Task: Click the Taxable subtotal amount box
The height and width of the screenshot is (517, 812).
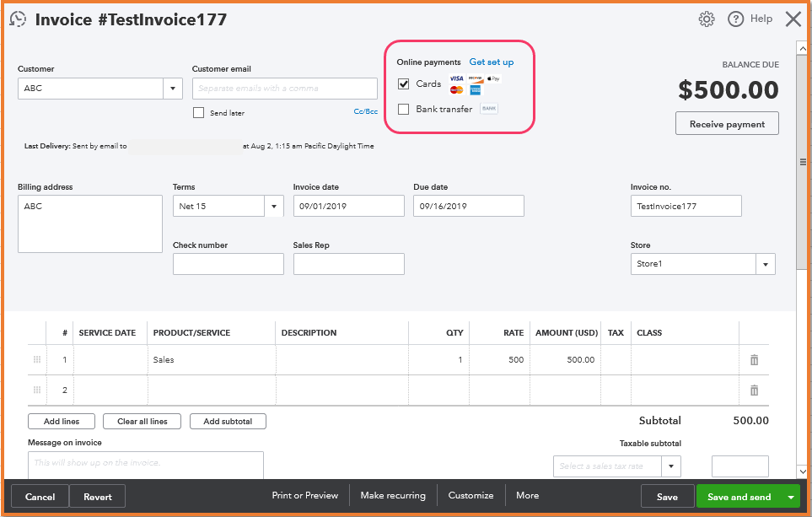Action: tap(740, 466)
